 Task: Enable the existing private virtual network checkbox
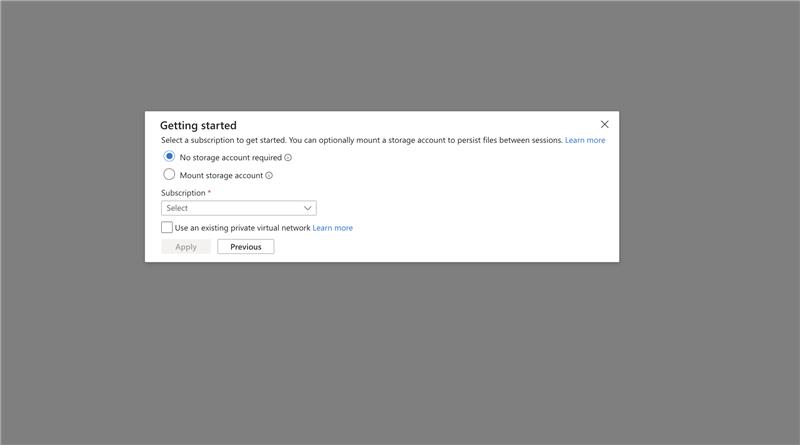click(167, 228)
